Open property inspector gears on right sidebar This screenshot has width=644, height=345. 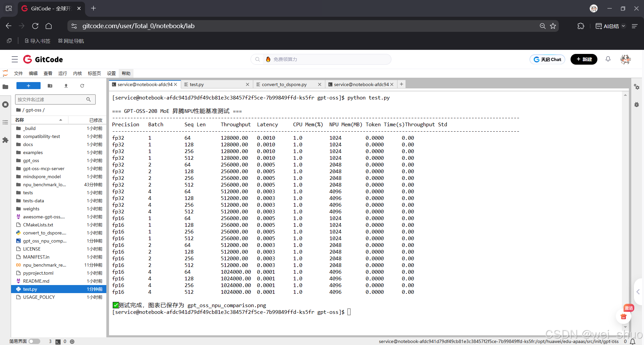click(x=637, y=87)
